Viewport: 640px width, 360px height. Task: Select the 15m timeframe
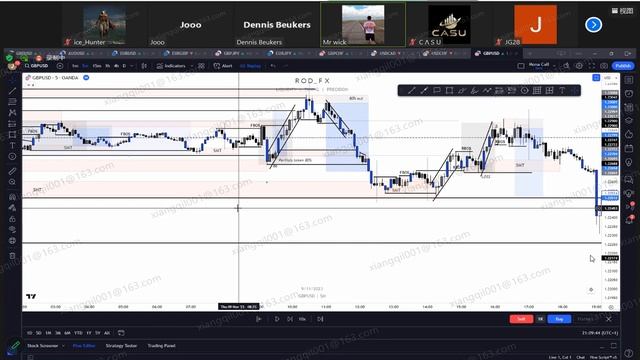pos(97,66)
